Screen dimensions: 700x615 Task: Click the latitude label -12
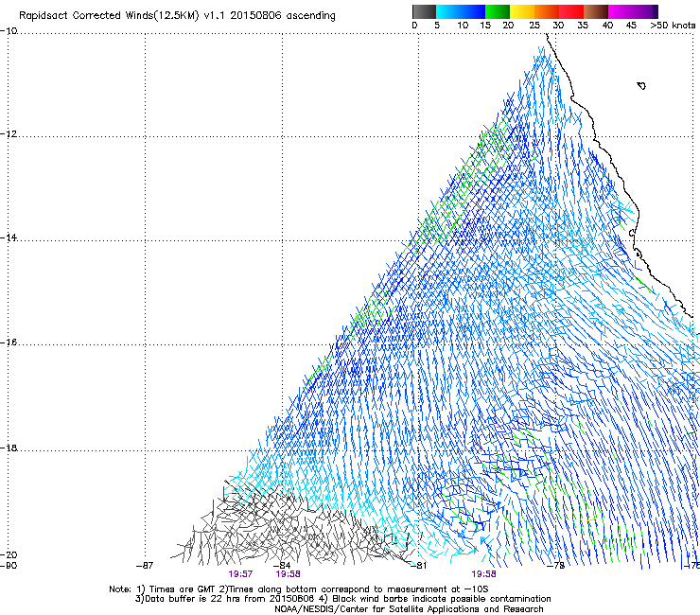[x=9, y=134]
